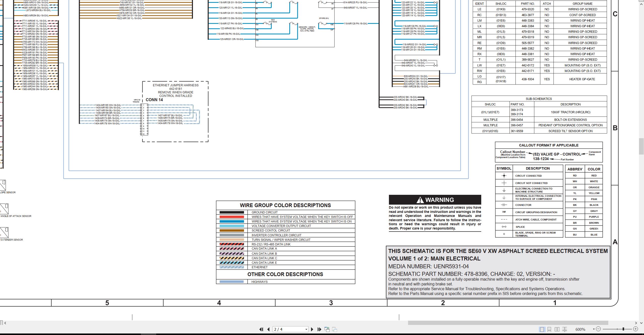Click the GROUND CIRCUIT black swatch
This screenshot has width=644, height=335.
232,212
